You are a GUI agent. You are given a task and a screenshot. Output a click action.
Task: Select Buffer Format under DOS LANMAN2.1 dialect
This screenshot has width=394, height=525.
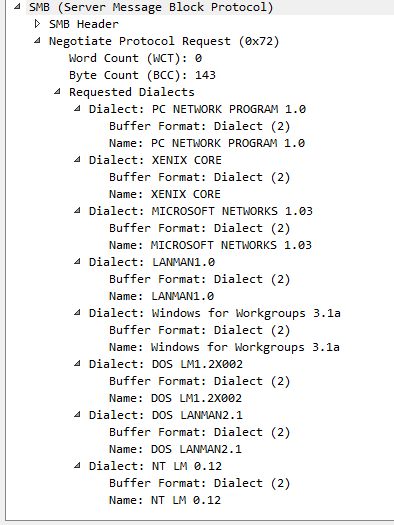[200, 432]
